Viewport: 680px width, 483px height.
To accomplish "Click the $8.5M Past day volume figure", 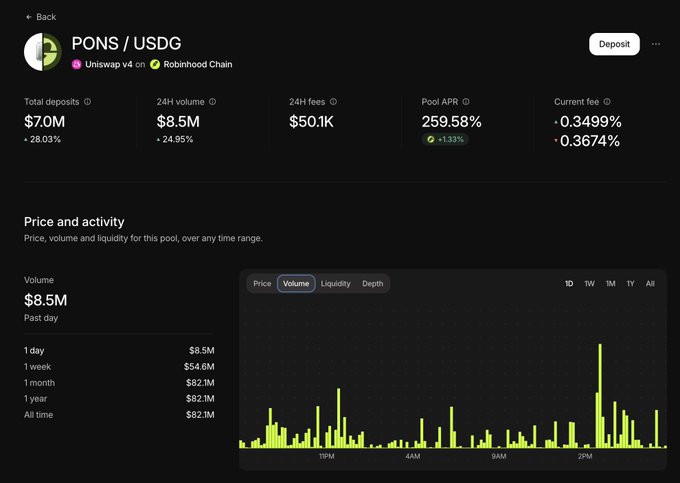I will [x=46, y=300].
